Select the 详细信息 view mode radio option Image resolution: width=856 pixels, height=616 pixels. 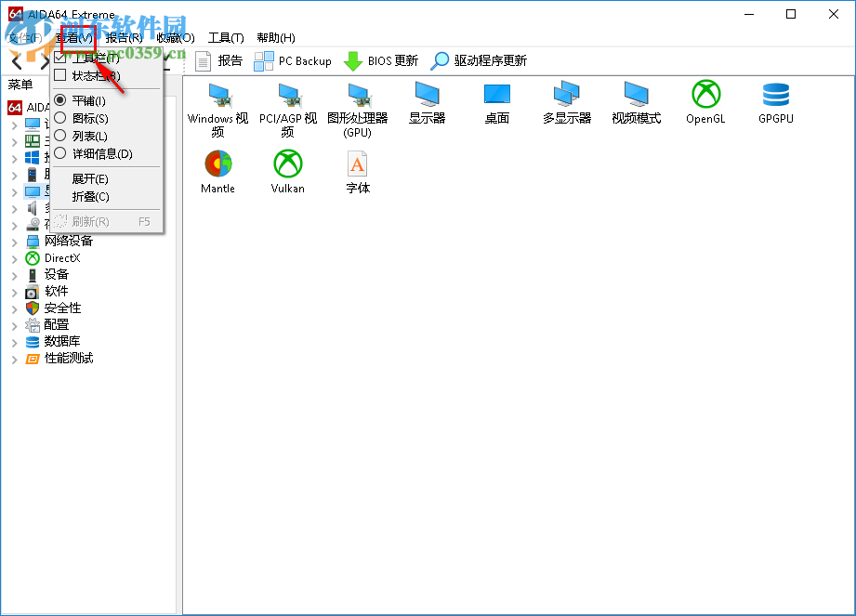click(104, 153)
